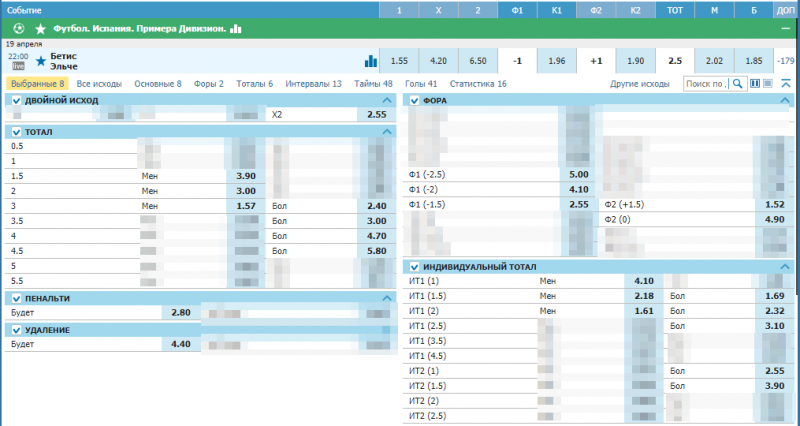The height and width of the screenshot is (426, 800).
Task: Switch to two-column layout icon
Action: (x=755, y=84)
